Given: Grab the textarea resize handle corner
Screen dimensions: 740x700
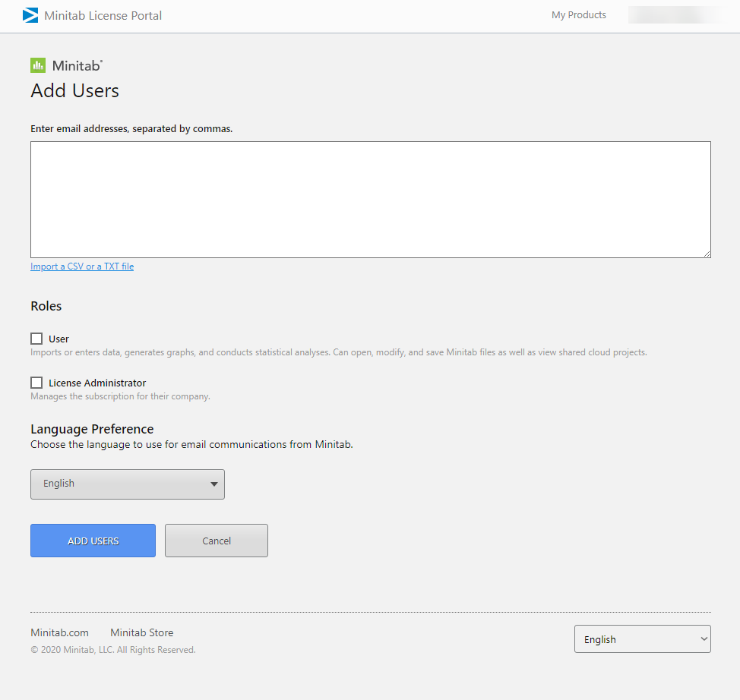Looking at the screenshot, I should pyautogui.click(x=707, y=254).
